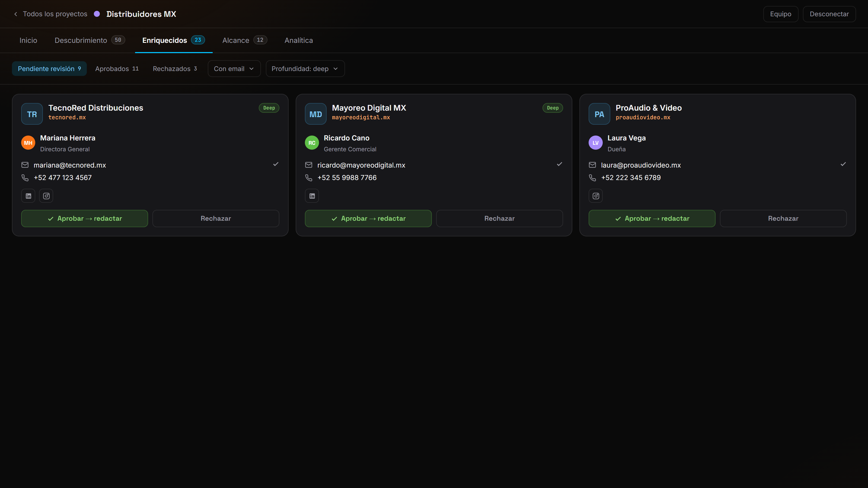Click the Equipo button
Screen dimensions: 868x488
tap(781, 14)
